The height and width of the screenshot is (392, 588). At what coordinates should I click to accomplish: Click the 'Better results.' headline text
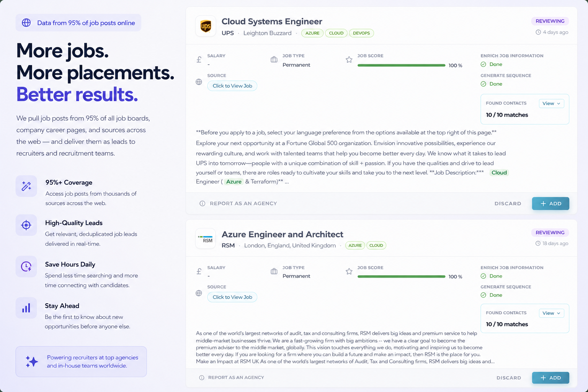point(77,95)
